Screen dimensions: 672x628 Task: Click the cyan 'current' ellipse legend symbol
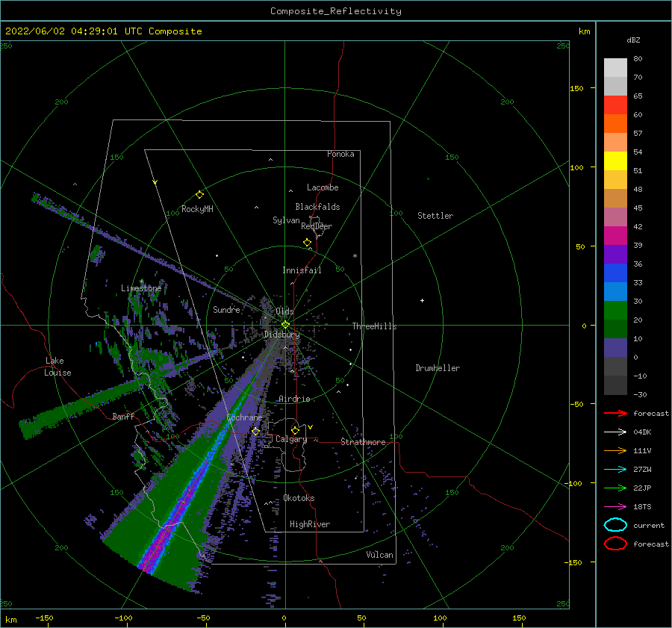(x=615, y=525)
